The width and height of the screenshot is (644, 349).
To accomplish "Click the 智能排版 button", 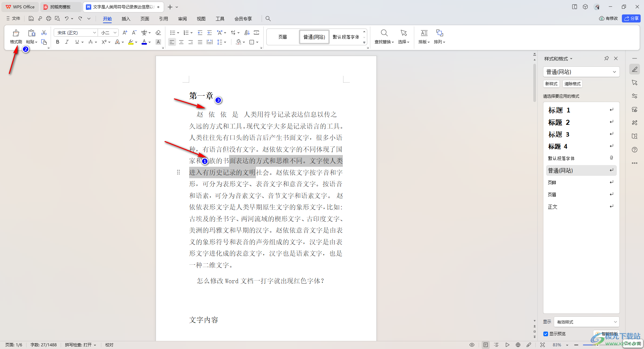I will [607, 334].
